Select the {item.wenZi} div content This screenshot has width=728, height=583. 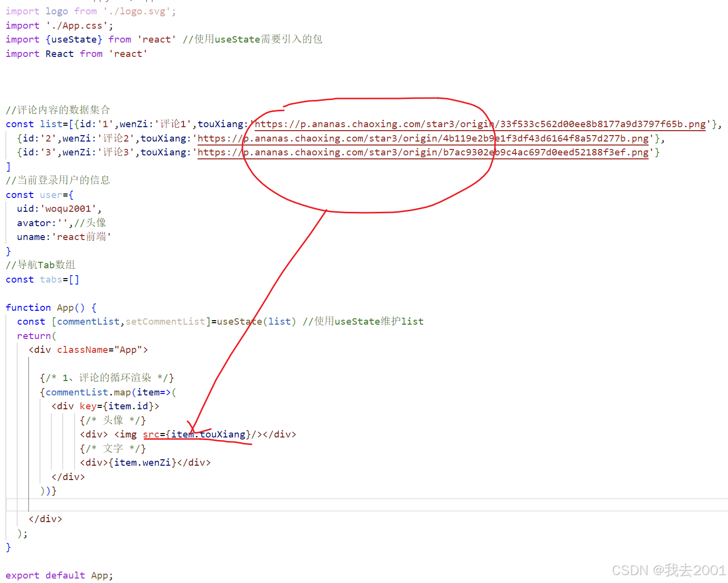[x=143, y=462]
